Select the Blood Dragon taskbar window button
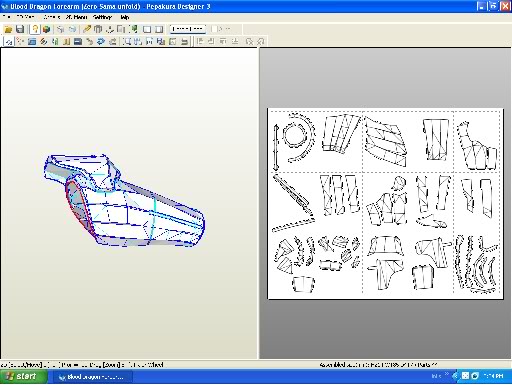The height and width of the screenshot is (385, 512). pyautogui.click(x=91, y=377)
